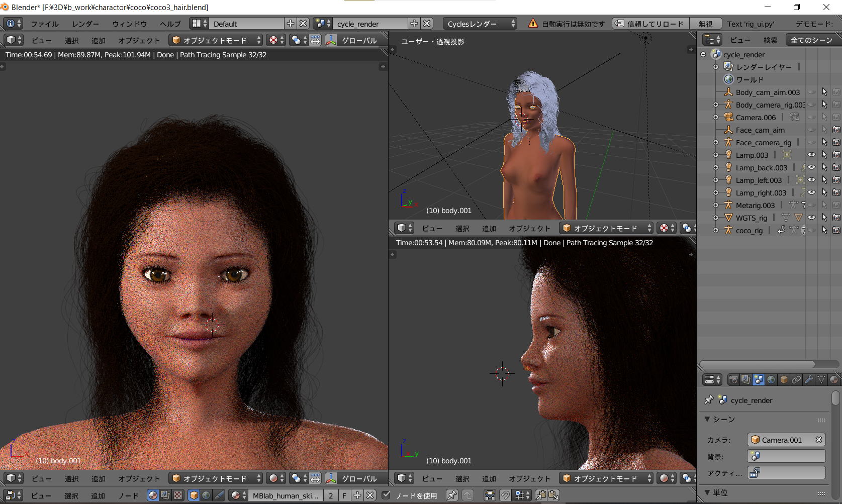Hide Lamp.003 using its eye icon
Image resolution: width=842 pixels, height=504 pixels.
811,155
